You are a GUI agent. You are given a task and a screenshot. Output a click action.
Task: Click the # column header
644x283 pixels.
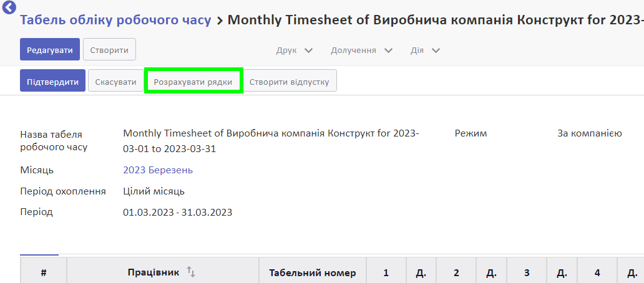[x=44, y=272]
